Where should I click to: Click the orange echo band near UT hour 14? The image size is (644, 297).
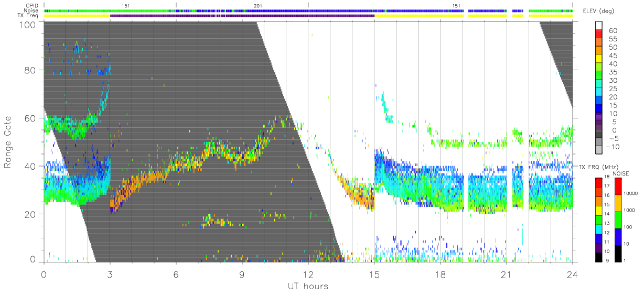[358, 194]
